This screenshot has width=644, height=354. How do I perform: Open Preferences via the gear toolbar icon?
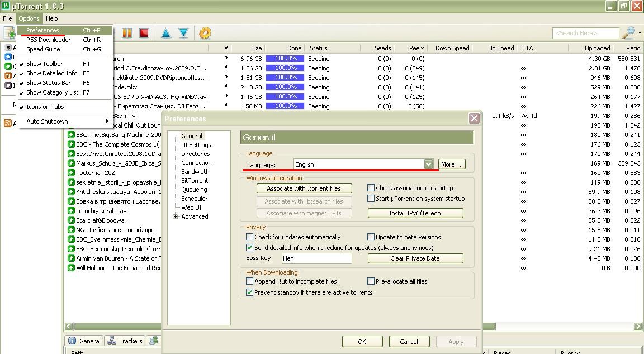205,34
